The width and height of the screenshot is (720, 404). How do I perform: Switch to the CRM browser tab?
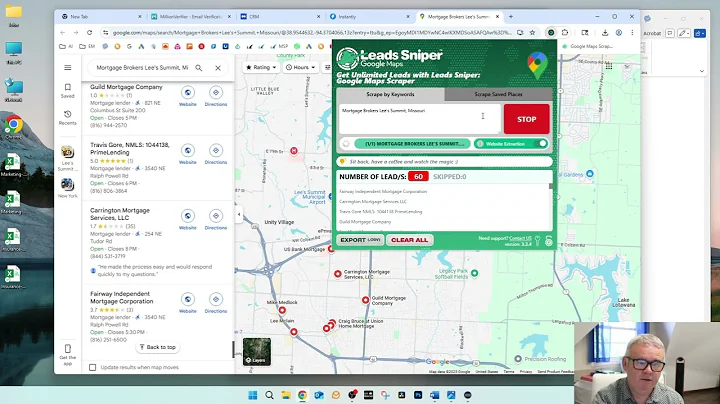tap(280, 17)
